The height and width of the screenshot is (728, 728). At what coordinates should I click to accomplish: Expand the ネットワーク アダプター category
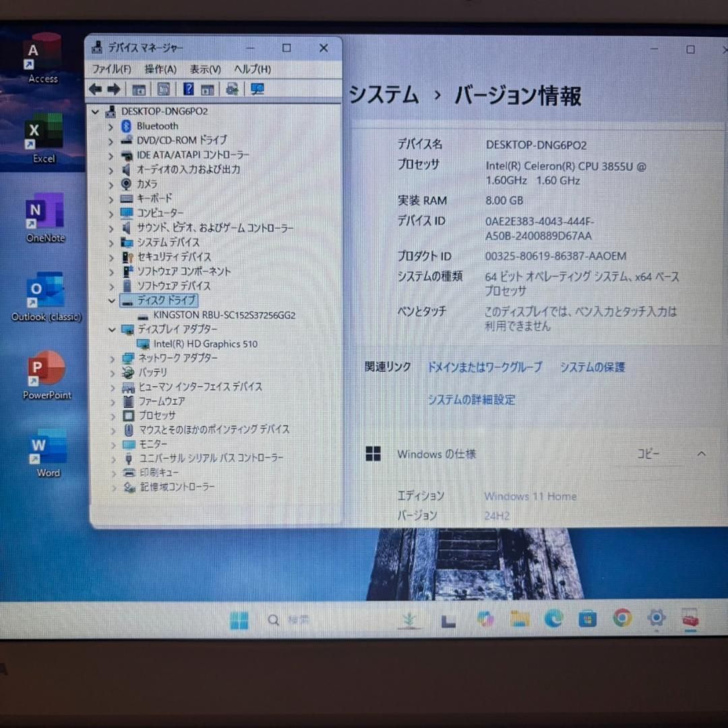[111, 359]
